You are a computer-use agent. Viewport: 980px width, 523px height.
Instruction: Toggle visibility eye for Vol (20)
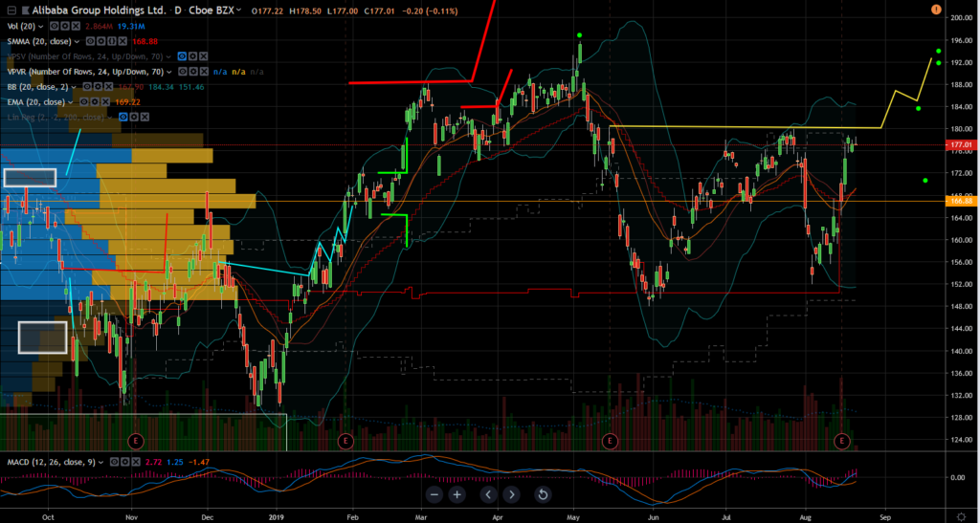55,26
